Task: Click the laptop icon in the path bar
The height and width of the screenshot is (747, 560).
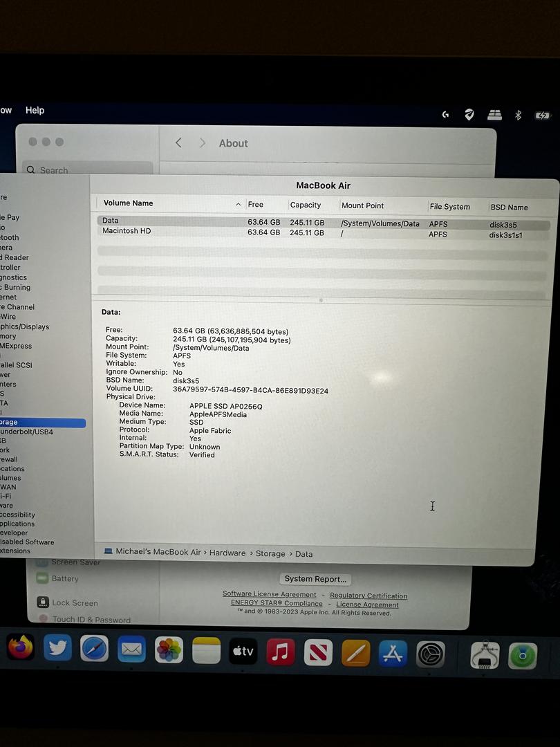Action: click(x=108, y=551)
